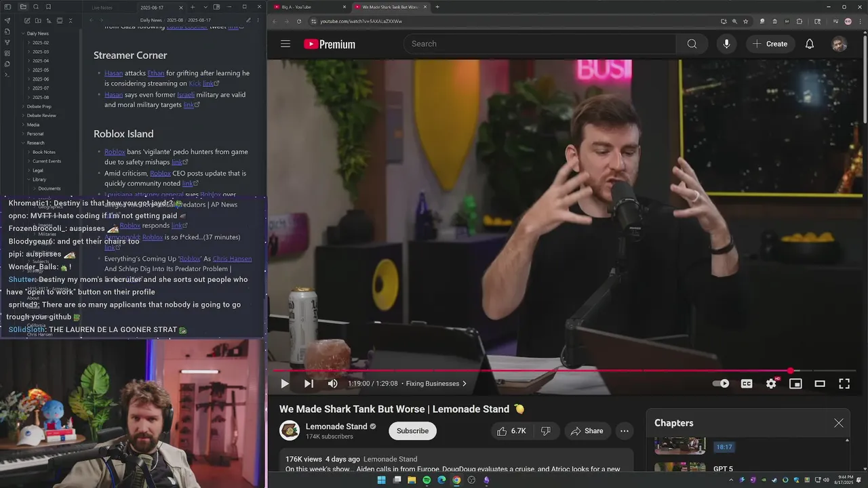The height and width of the screenshot is (488, 868).
Task: Collapse the Research folder
Action: tap(35, 143)
